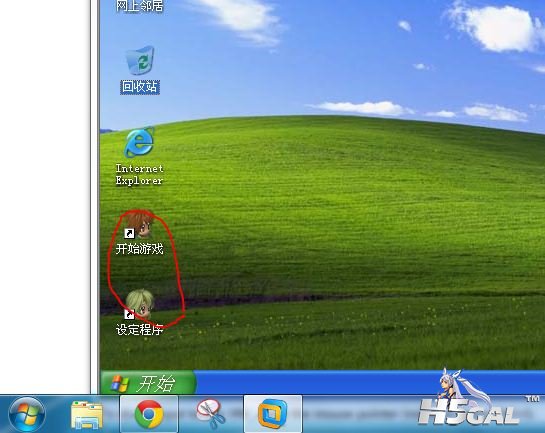545x433 pixels.
Task: Click the XP 开始 Start button
Action: (148, 382)
